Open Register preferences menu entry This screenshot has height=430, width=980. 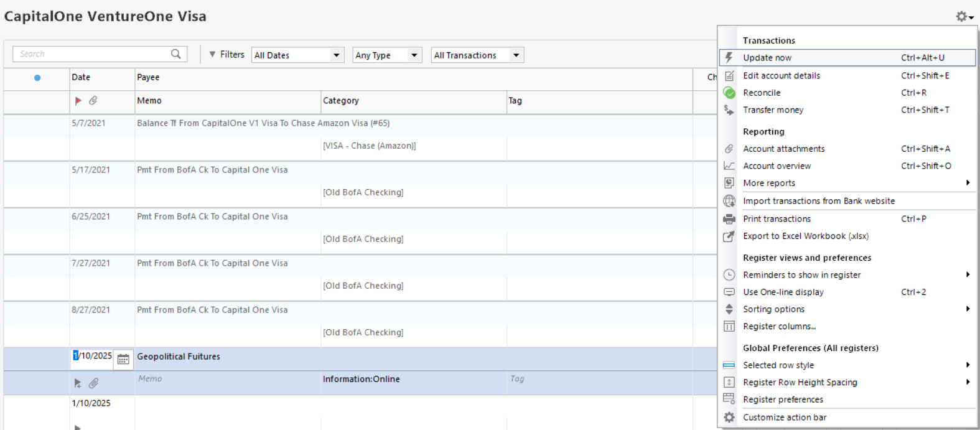click(847, 400)
